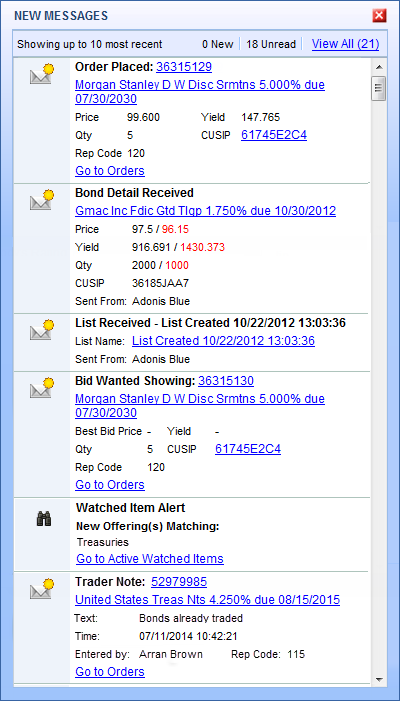Click Arran Brown entered-by name
Viewport: 400px width, 701px height.
tap(171, 655)
